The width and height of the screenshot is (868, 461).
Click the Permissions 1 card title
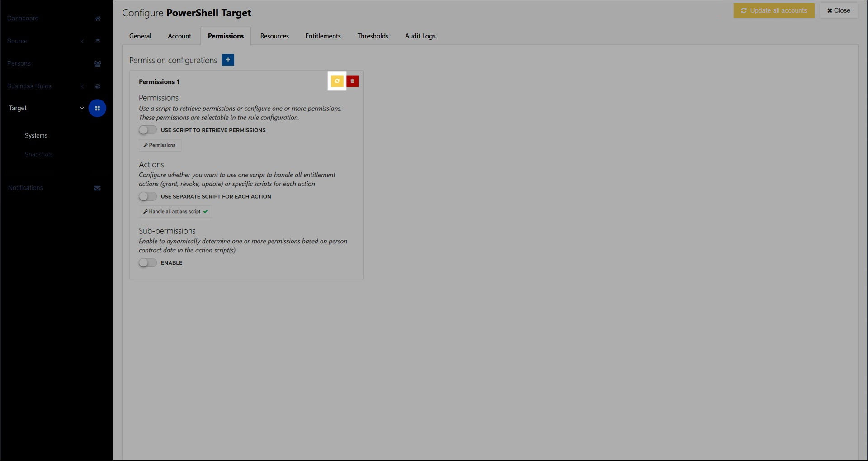(x=159, y=82)
